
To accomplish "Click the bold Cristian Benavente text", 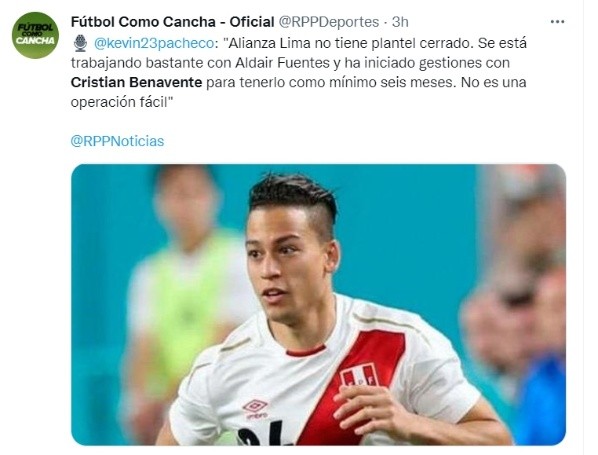I will pos(136,82).
